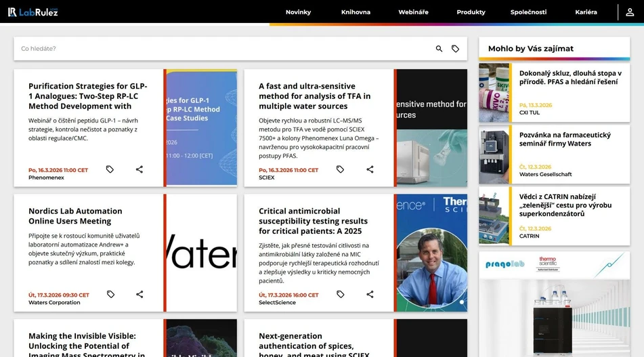The width and height of the screenshot is (644, 357).
Task: Click tag icon on TFA analysis webinar card
Action: [340, 169]
